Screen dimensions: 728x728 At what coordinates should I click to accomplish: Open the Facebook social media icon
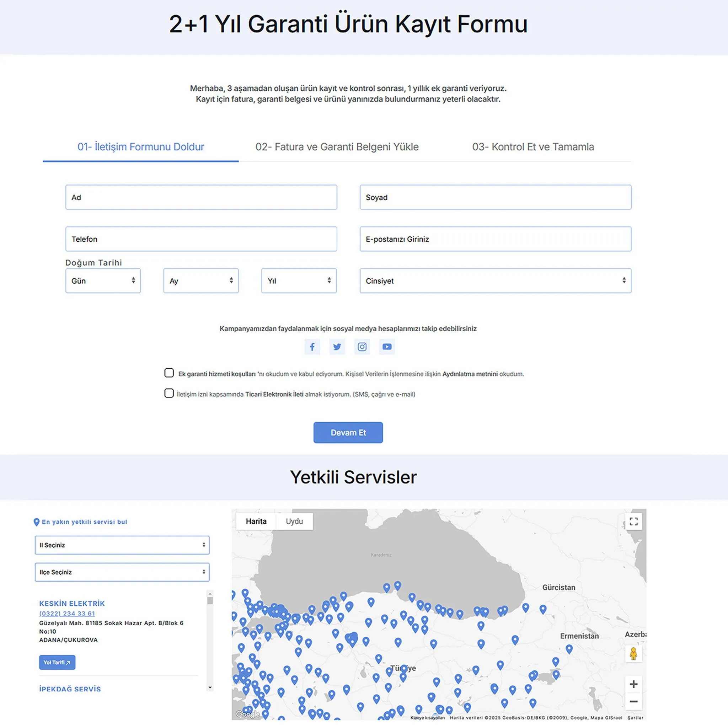click(312, 347)
